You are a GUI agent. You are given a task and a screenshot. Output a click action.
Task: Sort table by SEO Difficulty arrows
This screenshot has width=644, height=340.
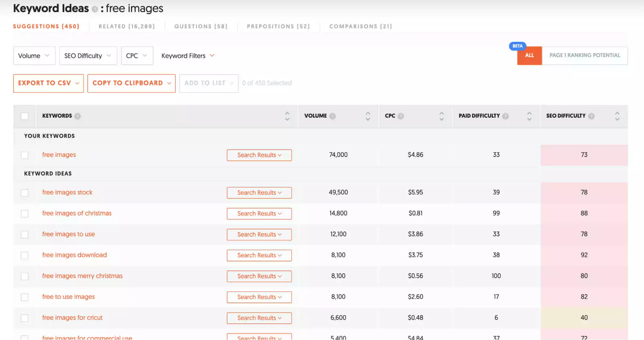click(617, 116)
